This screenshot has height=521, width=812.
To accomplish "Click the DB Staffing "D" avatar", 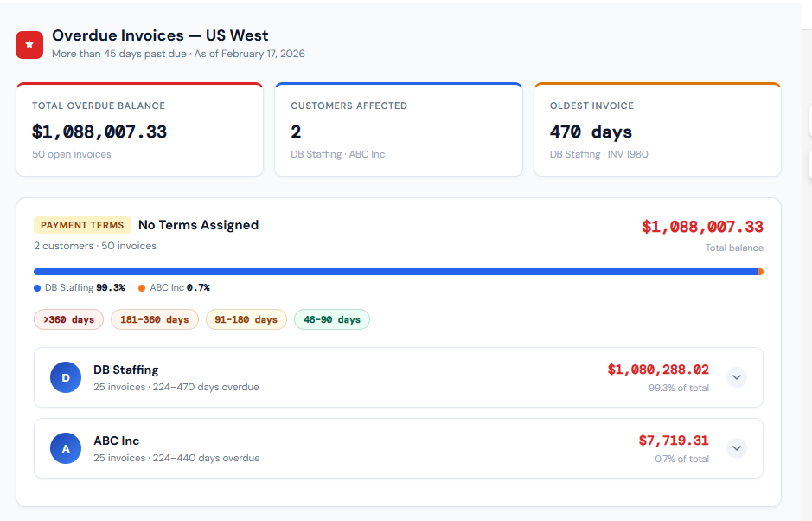I will point(66,377).
